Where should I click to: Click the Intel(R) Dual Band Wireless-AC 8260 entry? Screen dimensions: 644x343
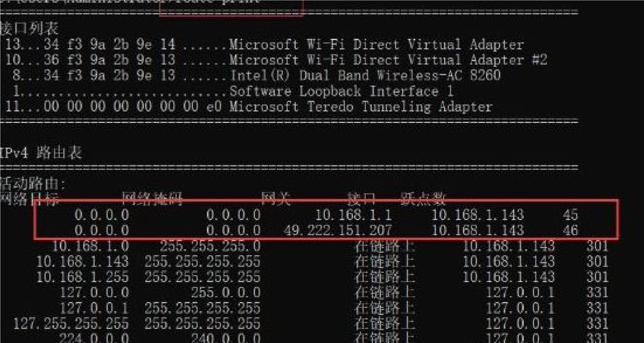pos(365,75)
